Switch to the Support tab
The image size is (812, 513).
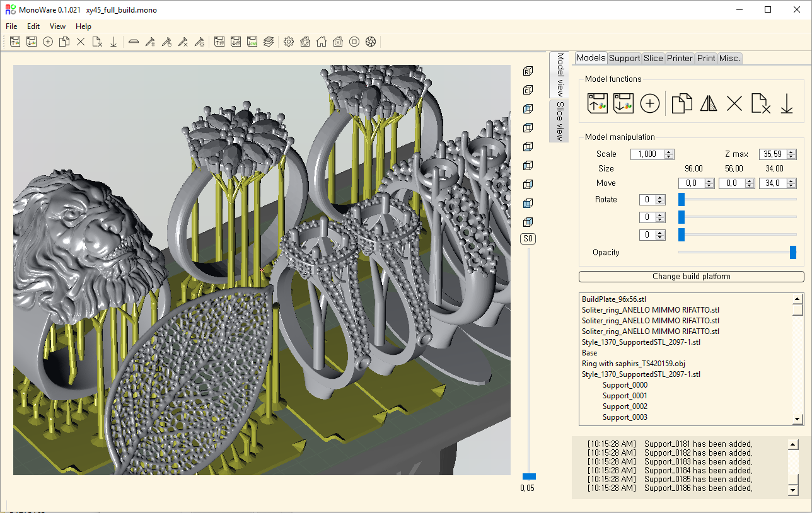point(625,58)
